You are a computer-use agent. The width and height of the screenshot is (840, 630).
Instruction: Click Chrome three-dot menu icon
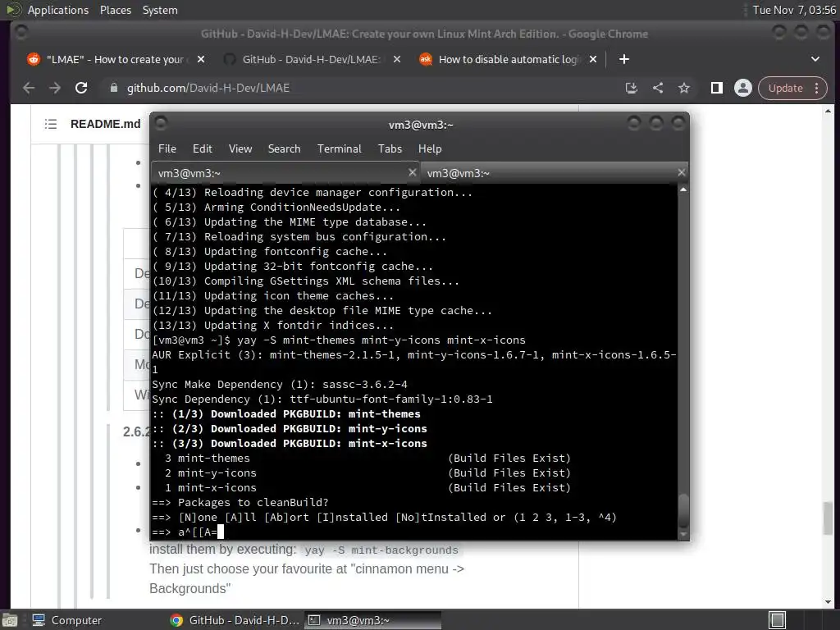click(x=816, y=88)
